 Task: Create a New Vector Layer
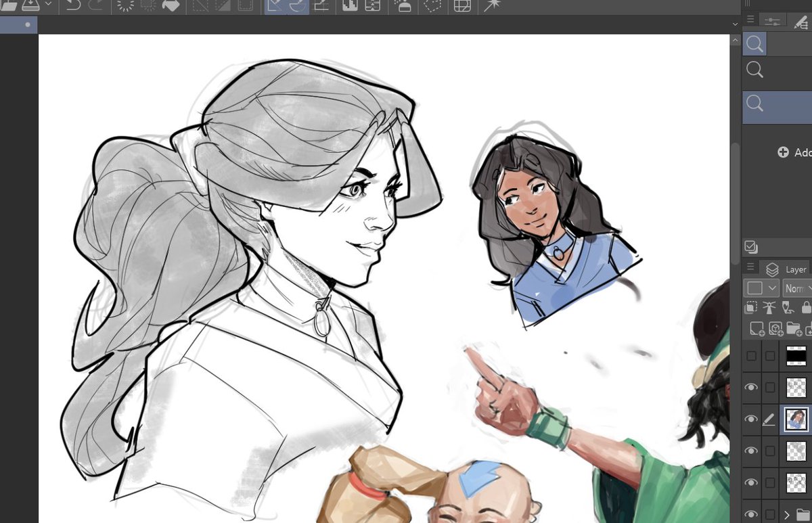tap(775, 329)
